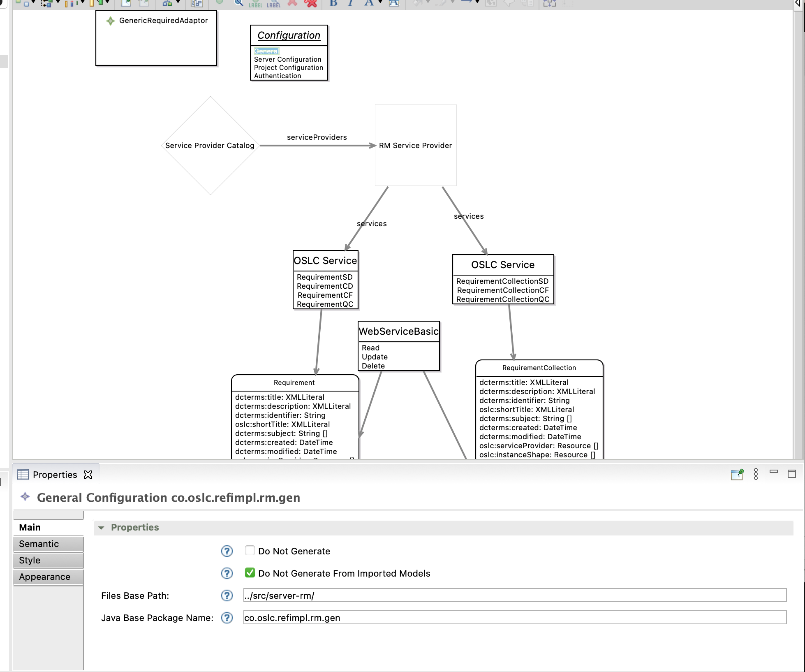Image resolution: width=805 pixels, height=672 pixels.
Task: Toggle bold text formatting in the toolbar
Action: tap(334, 3)
